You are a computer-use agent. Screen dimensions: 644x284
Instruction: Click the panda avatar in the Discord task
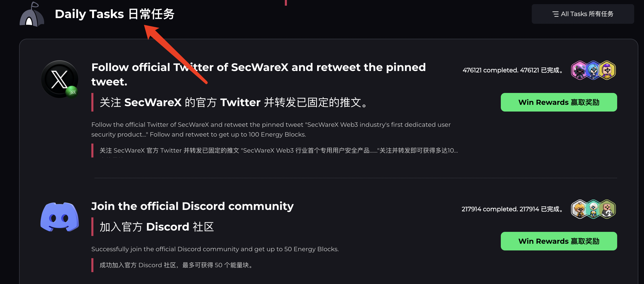click(x=607, y=209)
